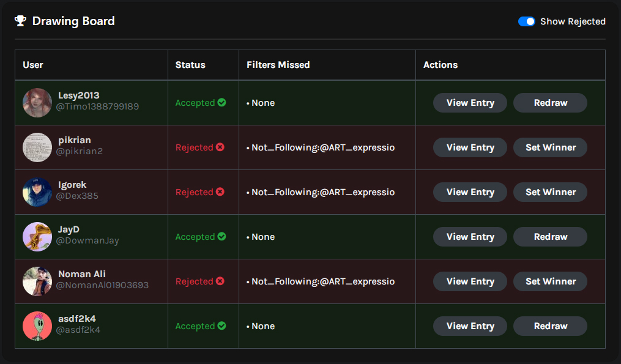Select the handle @pikrian2
This screenshot has height=364, width=621.
tap(79, 151)
